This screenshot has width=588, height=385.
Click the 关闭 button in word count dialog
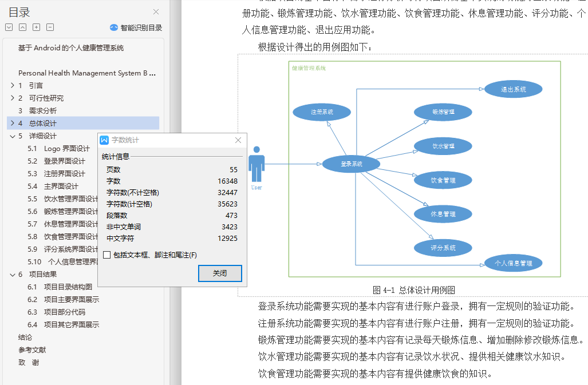220,273
